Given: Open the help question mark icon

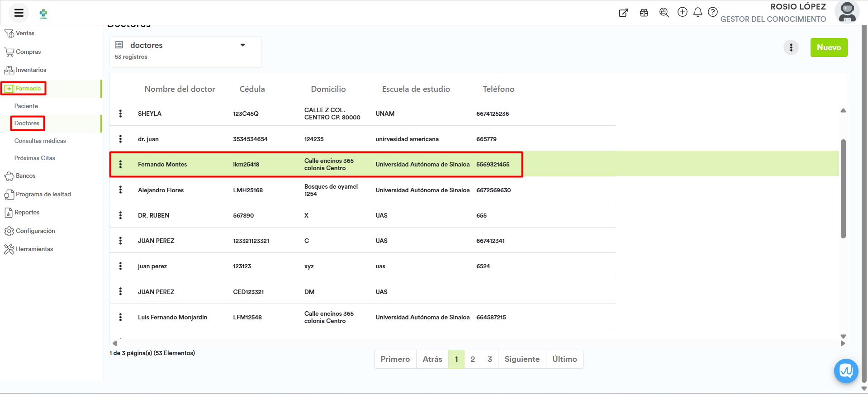Looking at the screenshot, I should point(712,12).
